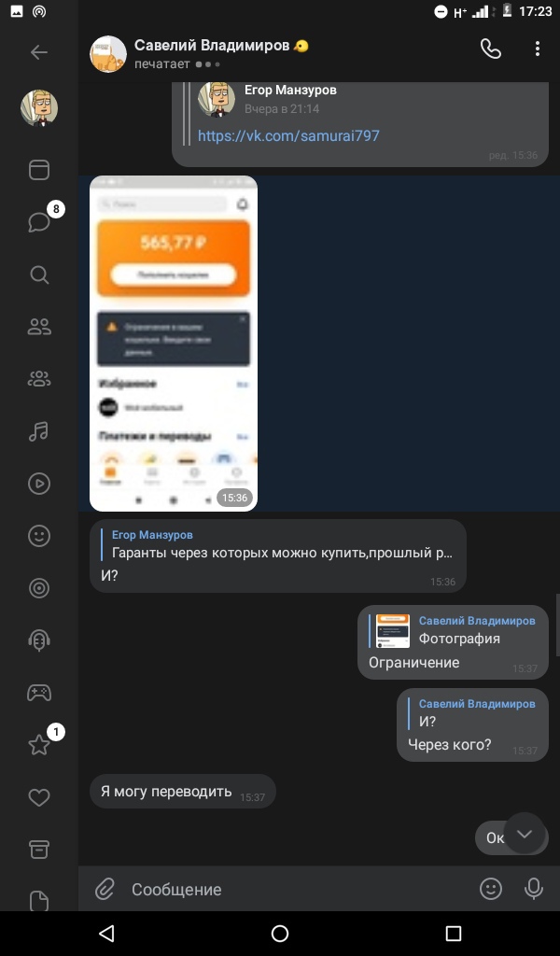Tap the Android home navigation button

pyautogui.click(x=280, y=933)
